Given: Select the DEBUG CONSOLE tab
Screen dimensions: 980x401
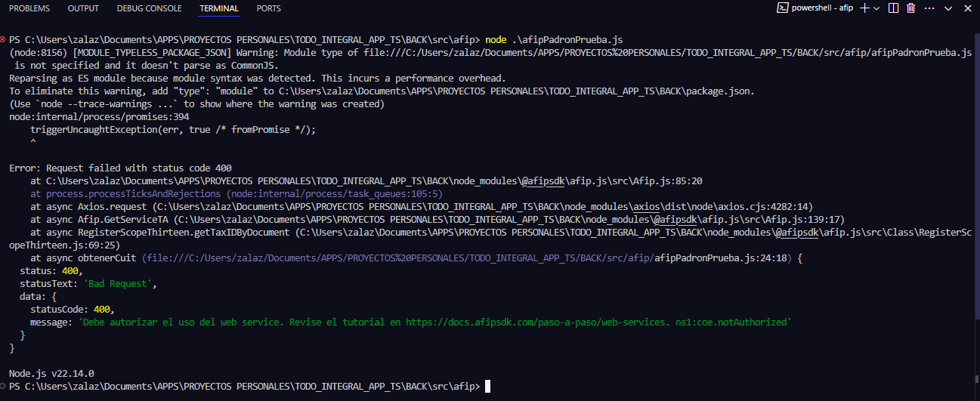Looking at the screenshot, I should (x=149, y=9).
